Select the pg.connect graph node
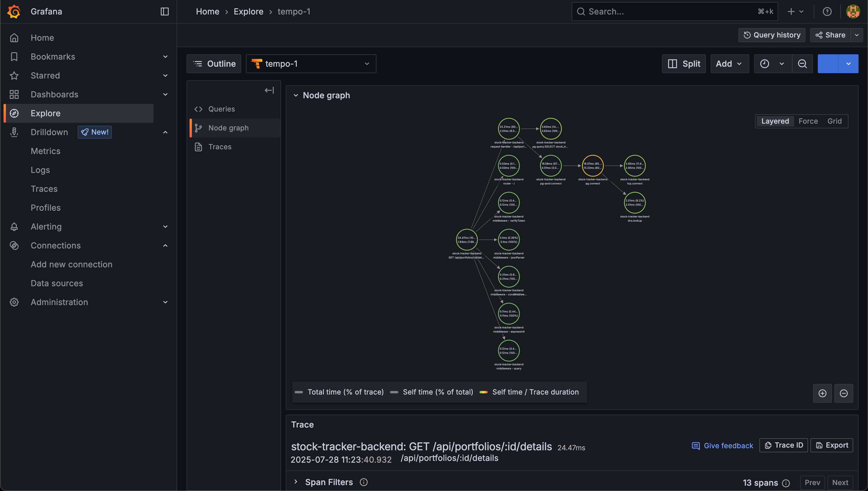The height and width of the screenshot is (491, 868). click(593, 166)
